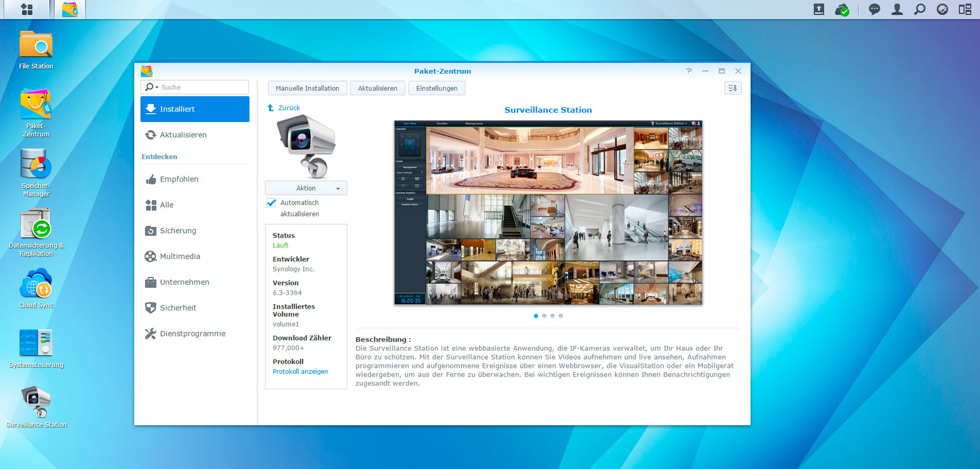Go back via Zurück link
The image size is (980, 469).
coord(283,107)
